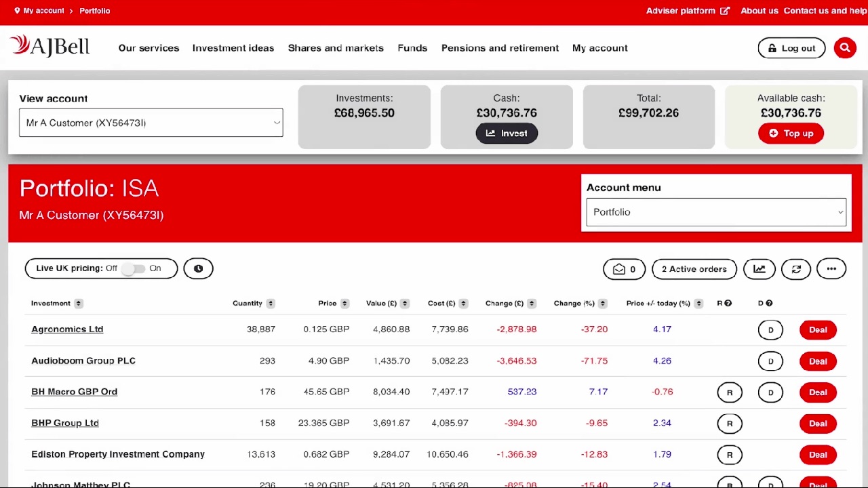Sort by Price column arrows

tap(344, 303)
